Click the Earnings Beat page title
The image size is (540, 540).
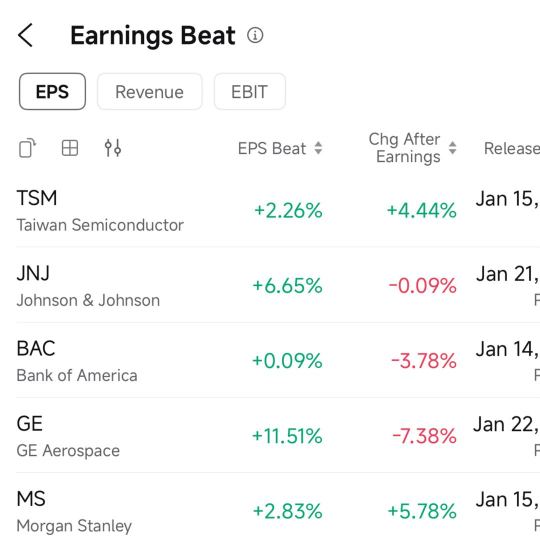[153, 35]
